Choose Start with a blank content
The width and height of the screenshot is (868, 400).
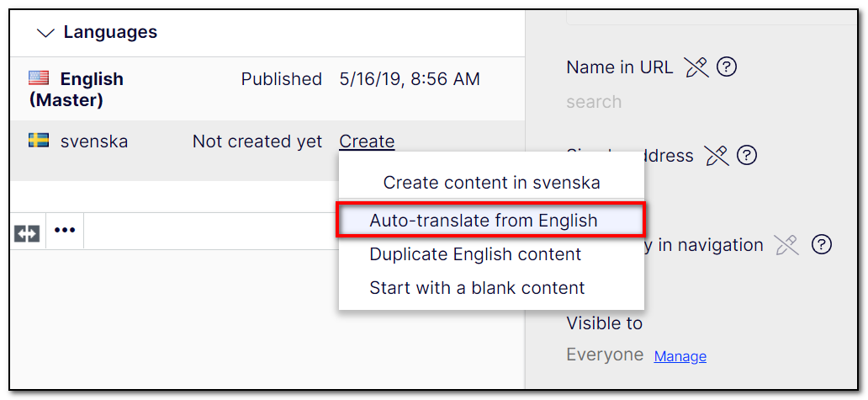477,288
